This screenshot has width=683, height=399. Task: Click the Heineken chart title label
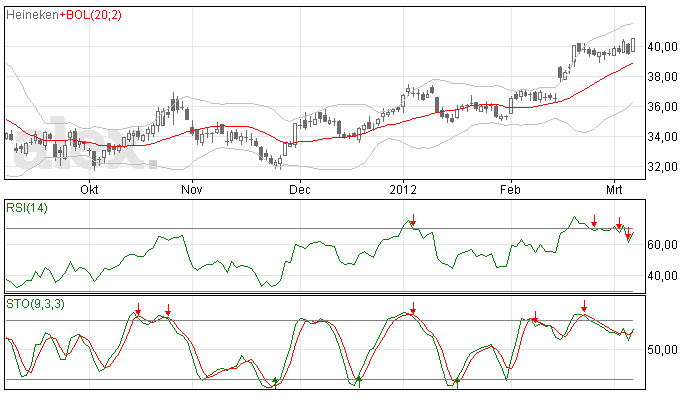(32, 15)
